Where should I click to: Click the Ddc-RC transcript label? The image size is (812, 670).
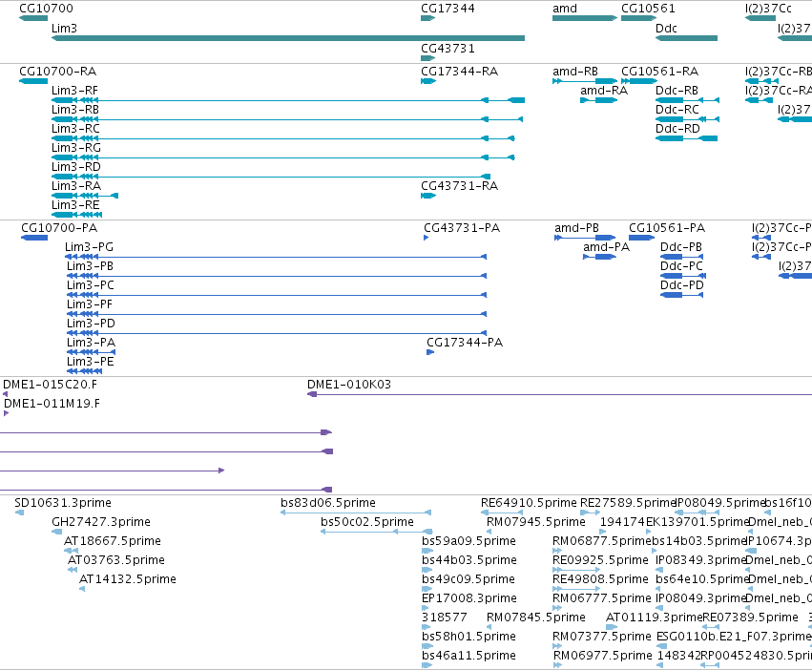[677, 110]
